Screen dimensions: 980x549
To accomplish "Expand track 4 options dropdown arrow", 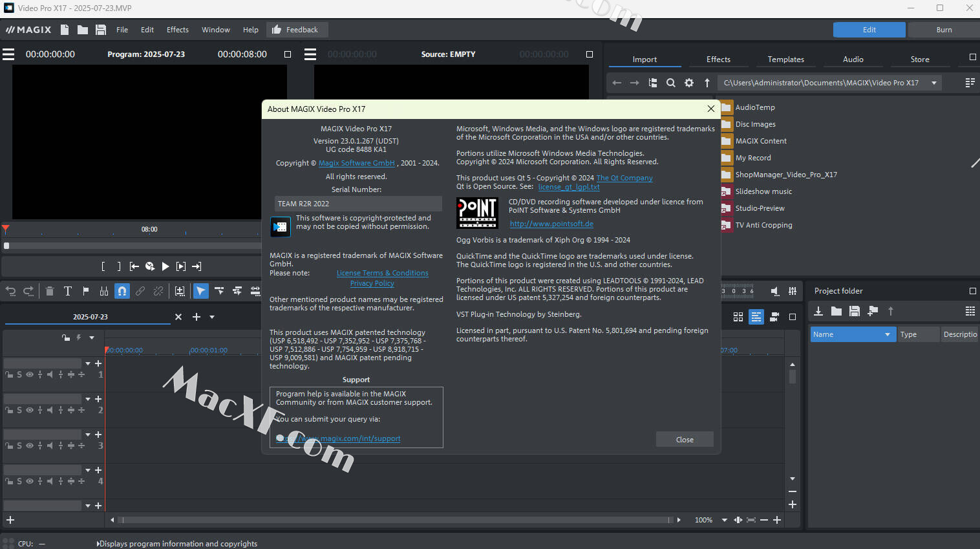I will pos(88,470).
